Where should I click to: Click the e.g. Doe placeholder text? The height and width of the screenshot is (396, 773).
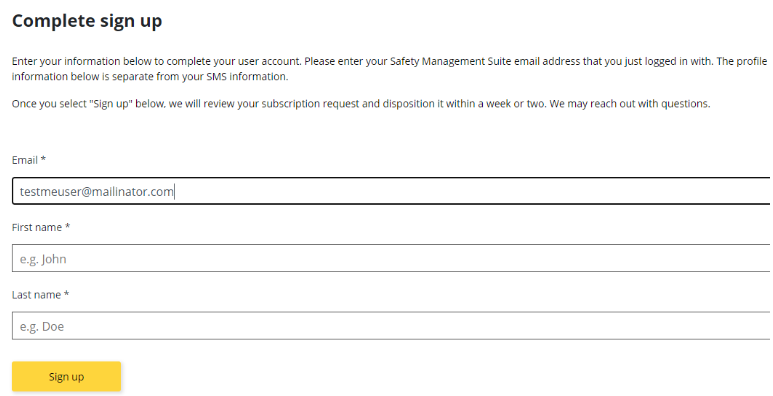point(42,326)
